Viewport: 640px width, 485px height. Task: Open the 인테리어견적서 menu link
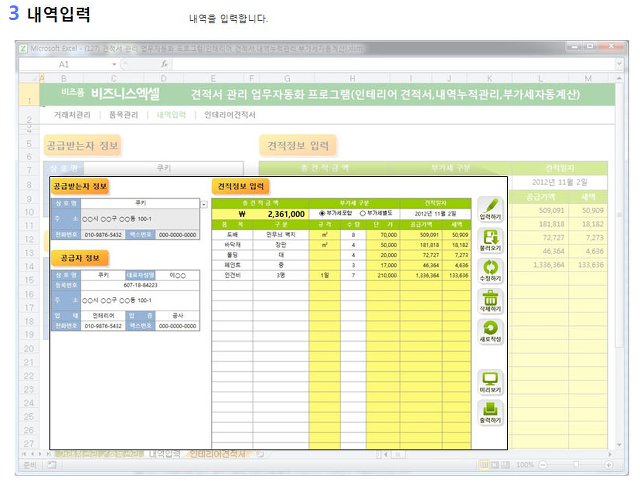pos(230,115)
